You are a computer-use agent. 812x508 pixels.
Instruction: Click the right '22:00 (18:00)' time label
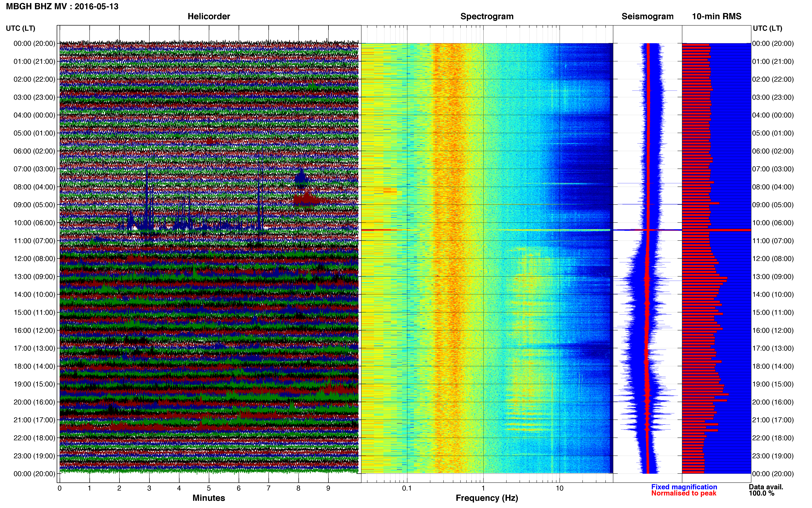[x=773, y=438]
